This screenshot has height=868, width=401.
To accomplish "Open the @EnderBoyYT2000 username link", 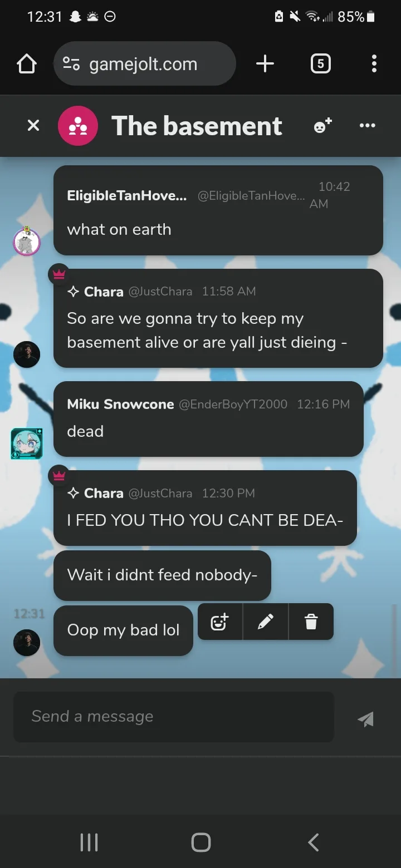I will pyautogui.click(x=233, y=405).
